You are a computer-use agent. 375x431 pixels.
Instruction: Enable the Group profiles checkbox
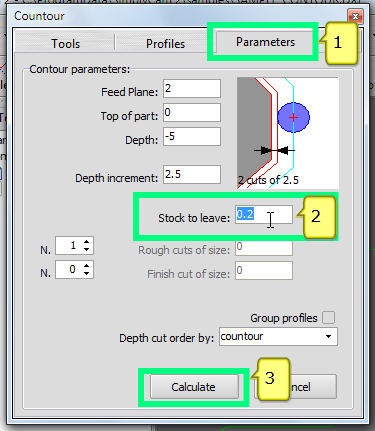click(x=329, y=318)
